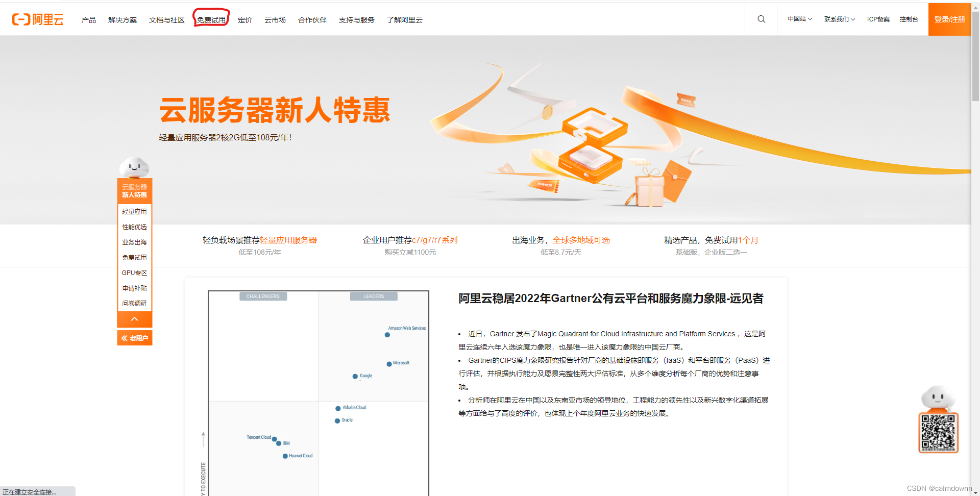Screen dimensions: 980x496
Task: Open 产品 menu in top navigation
Action: pyautogui.click(x=89, y=20)
